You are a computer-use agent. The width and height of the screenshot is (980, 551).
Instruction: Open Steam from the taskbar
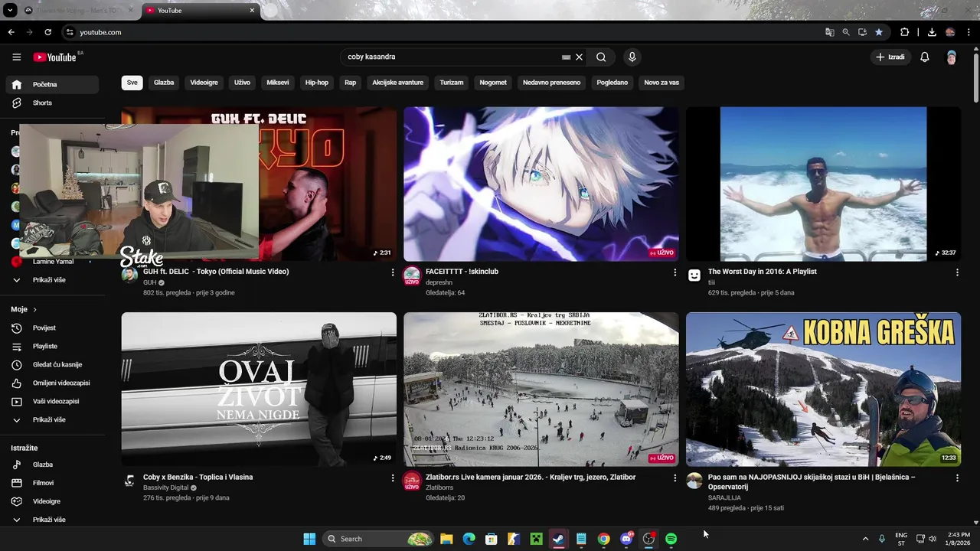point(558,539)
